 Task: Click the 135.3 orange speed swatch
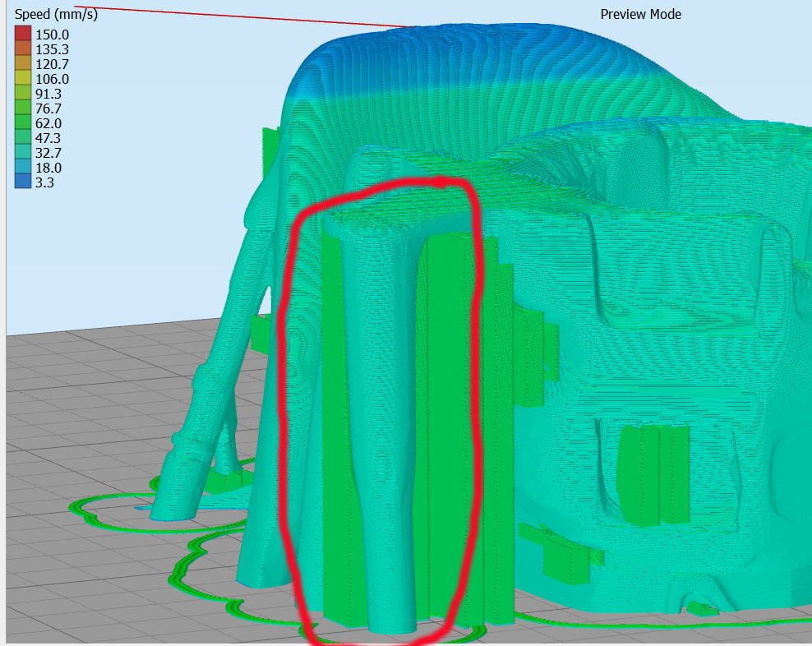23,48
